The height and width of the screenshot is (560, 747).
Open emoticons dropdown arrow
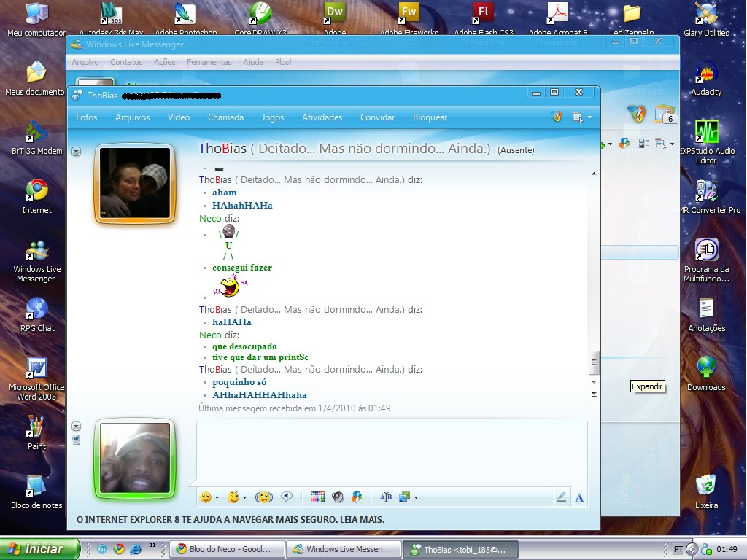click(217, 497)
